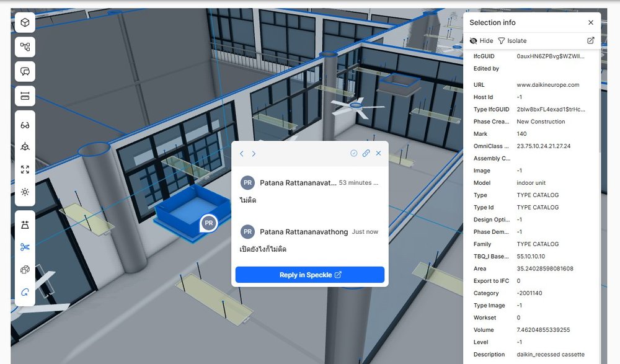620x364 pixels.
Task: Click the PR comment bubble on model
Action: click(209, 223)
